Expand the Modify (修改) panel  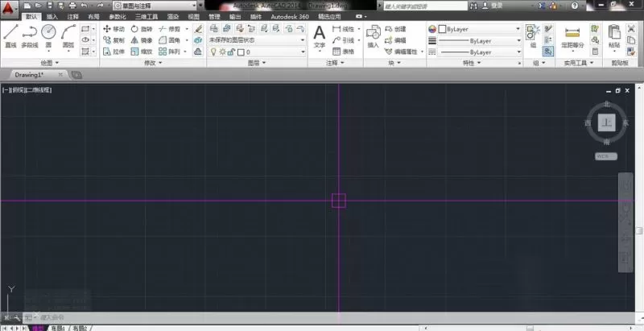point(153,63)
